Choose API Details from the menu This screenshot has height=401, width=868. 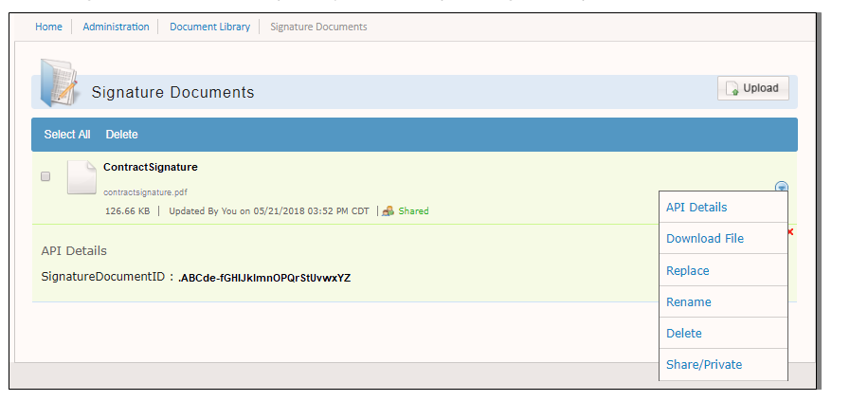(x=723, y=208)
